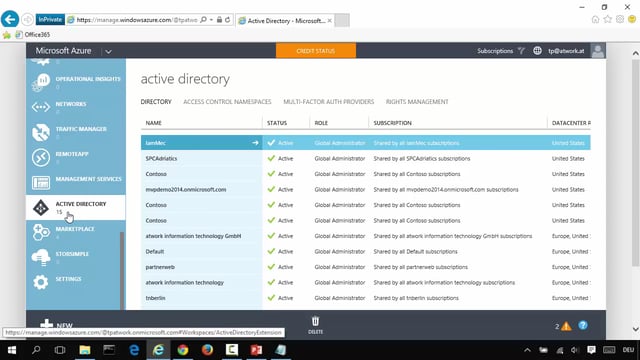Open taskbar search
Image resolution: width=640 pixels, height=360 pixels.
pos(36,350)
